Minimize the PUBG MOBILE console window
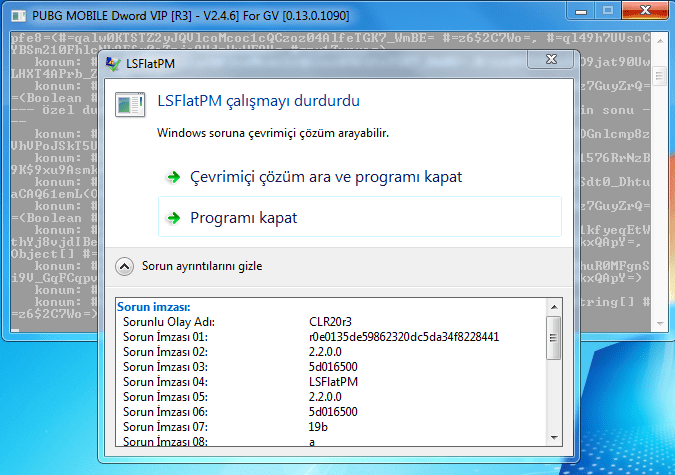Viewport: 675px width, 475px height. [x=581, y=11]
